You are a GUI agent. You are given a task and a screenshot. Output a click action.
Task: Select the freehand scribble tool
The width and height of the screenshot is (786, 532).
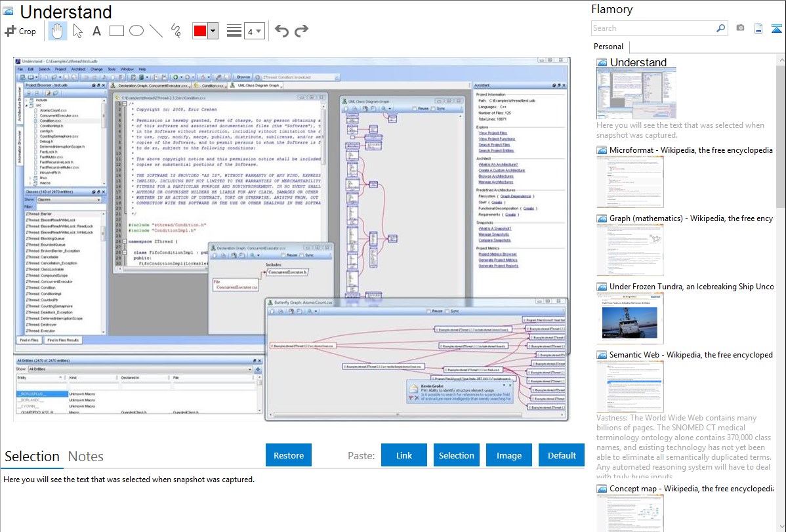click(176, 31)
